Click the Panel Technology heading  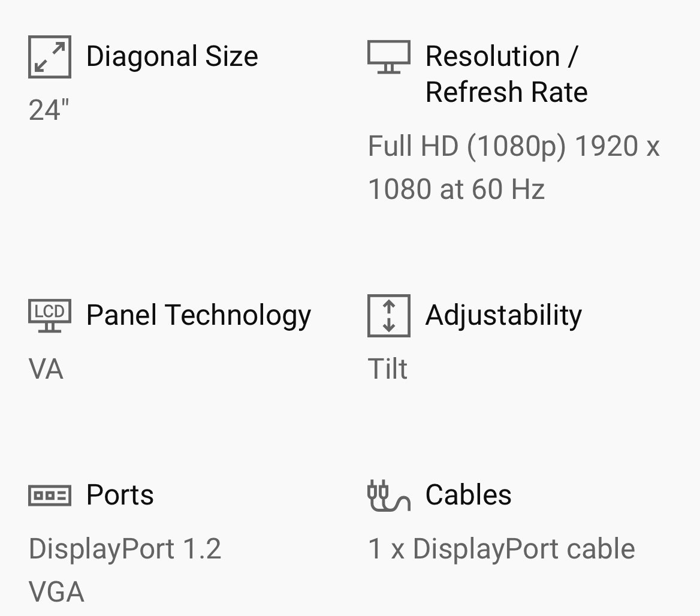point(198,316)
